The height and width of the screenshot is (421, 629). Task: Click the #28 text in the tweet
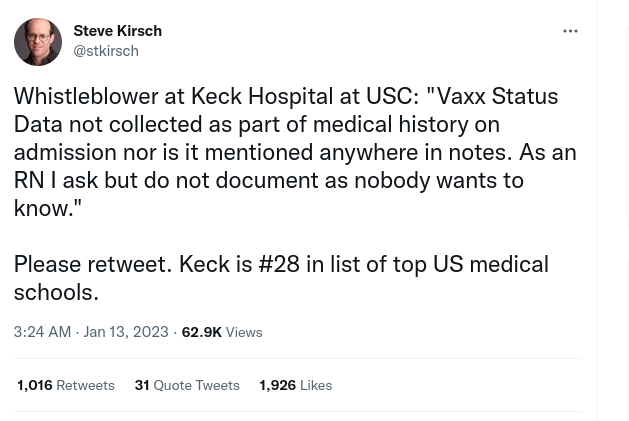pyautogui.click(x=279, y=264)
